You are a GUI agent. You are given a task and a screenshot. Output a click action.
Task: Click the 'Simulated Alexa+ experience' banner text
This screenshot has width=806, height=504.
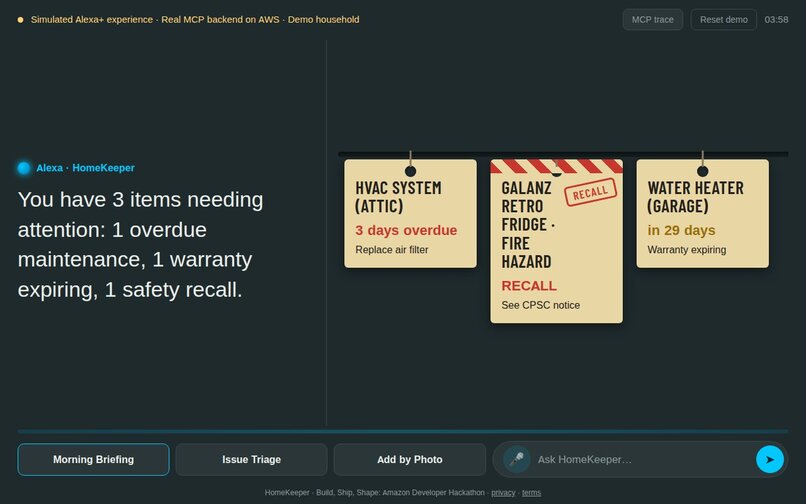[x=195, y=20]
